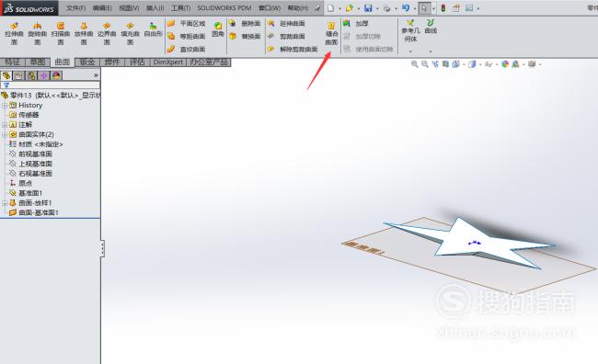Open the dropdown next to the New icon
The height and width of the screenshot is (364, 598).
pos(339,8)
